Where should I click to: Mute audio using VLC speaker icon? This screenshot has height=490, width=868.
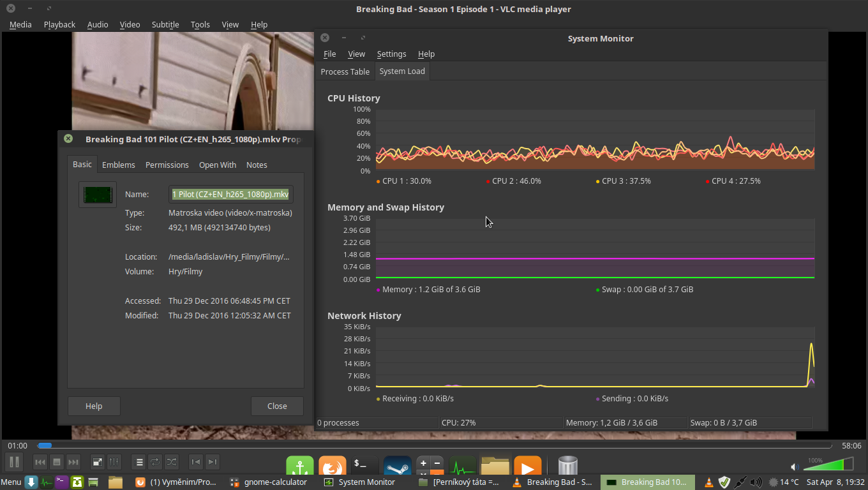click(795, 467)
